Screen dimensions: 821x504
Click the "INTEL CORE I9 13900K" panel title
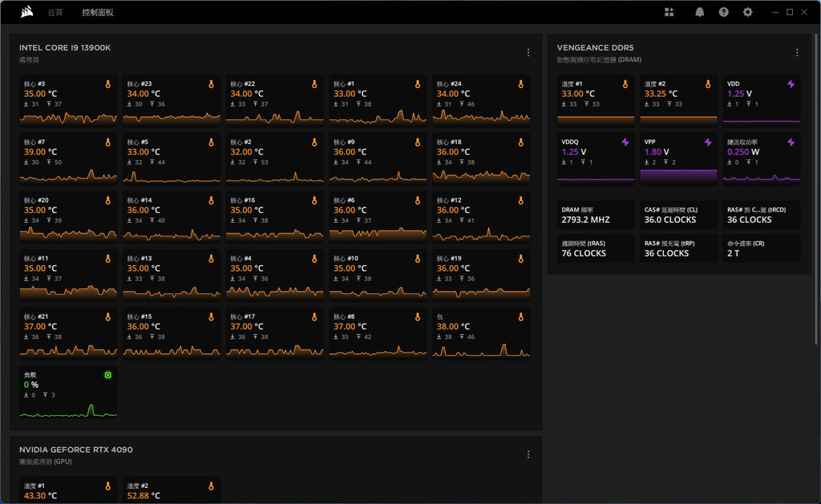[65, 47]
